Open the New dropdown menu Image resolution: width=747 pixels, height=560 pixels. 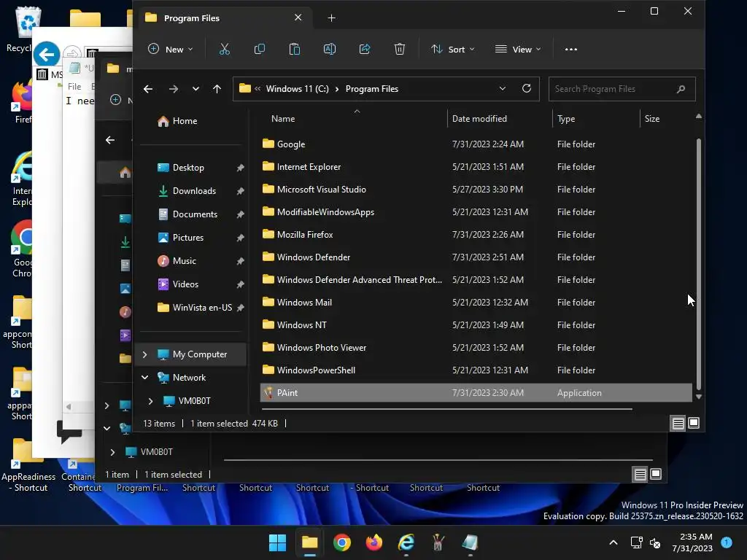click(x=170, y=49)
